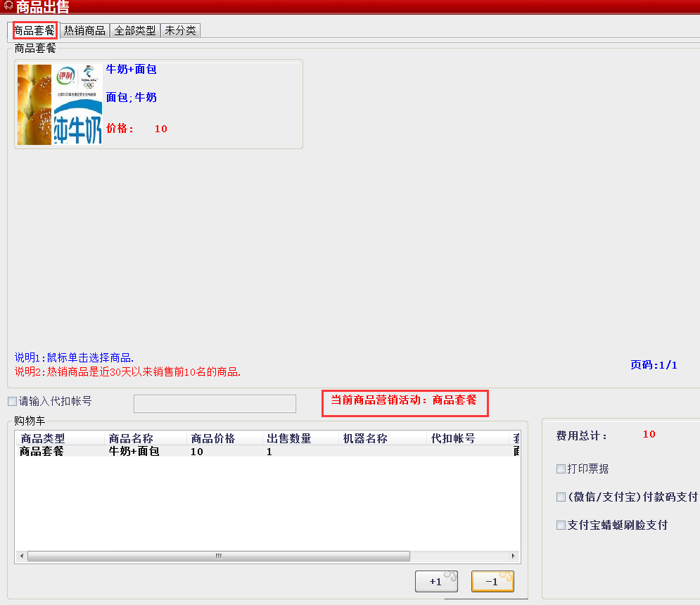Click the 代扣帐号 text input field
The height and width of the screenshot is (605, 700).
(215, 403)
